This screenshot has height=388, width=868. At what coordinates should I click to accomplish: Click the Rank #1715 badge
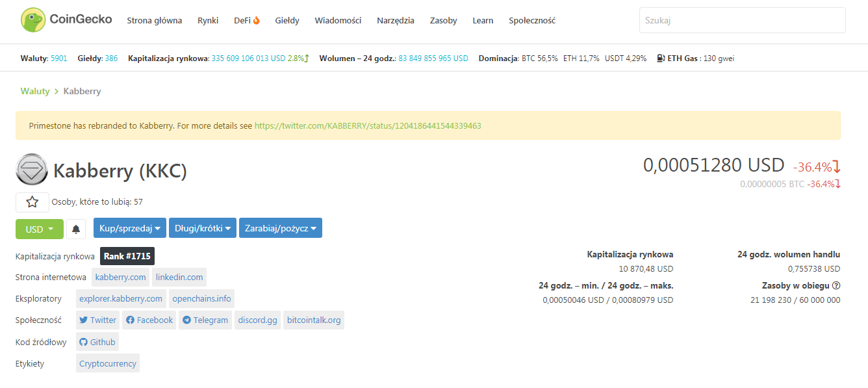pyautogui.click(x=127, y=256)
